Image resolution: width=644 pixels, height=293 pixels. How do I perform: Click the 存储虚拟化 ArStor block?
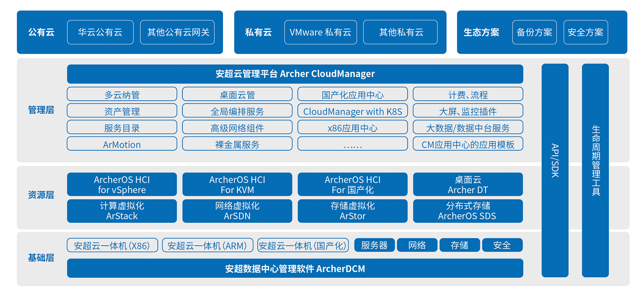point(352,211)
